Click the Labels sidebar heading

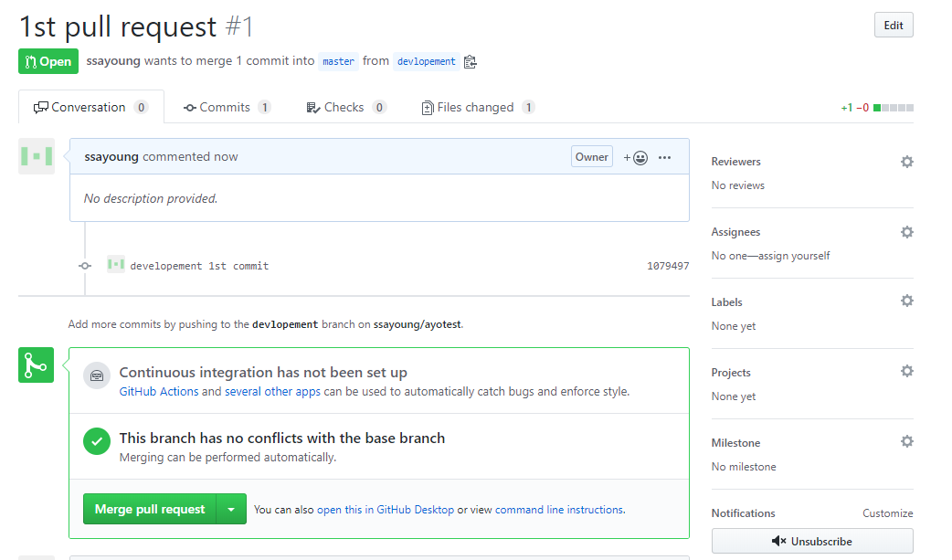click(x=726, y=301)
